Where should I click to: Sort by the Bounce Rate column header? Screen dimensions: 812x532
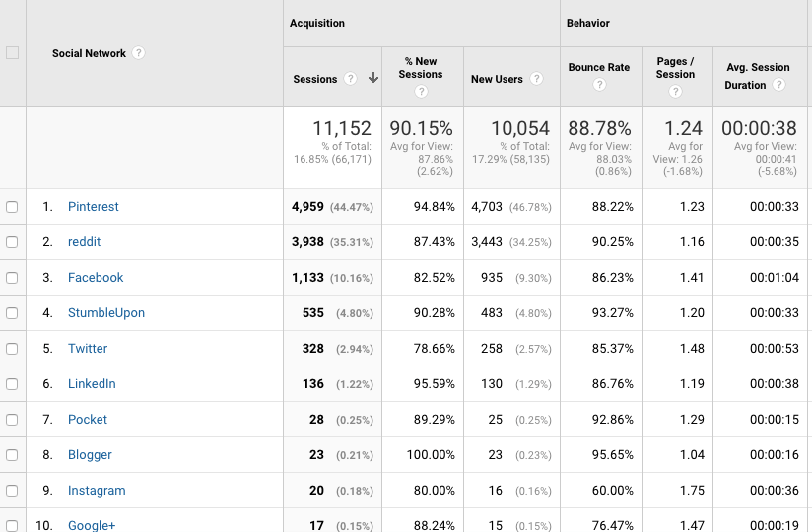click(598, 67)
